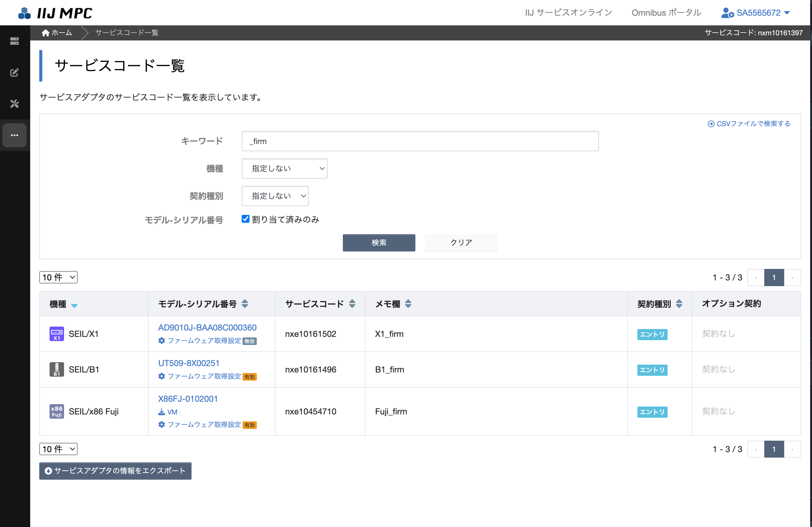Click the gear icon in the AD9010J row
Viewport: 812px width, 527px height.
coord(162,340)
